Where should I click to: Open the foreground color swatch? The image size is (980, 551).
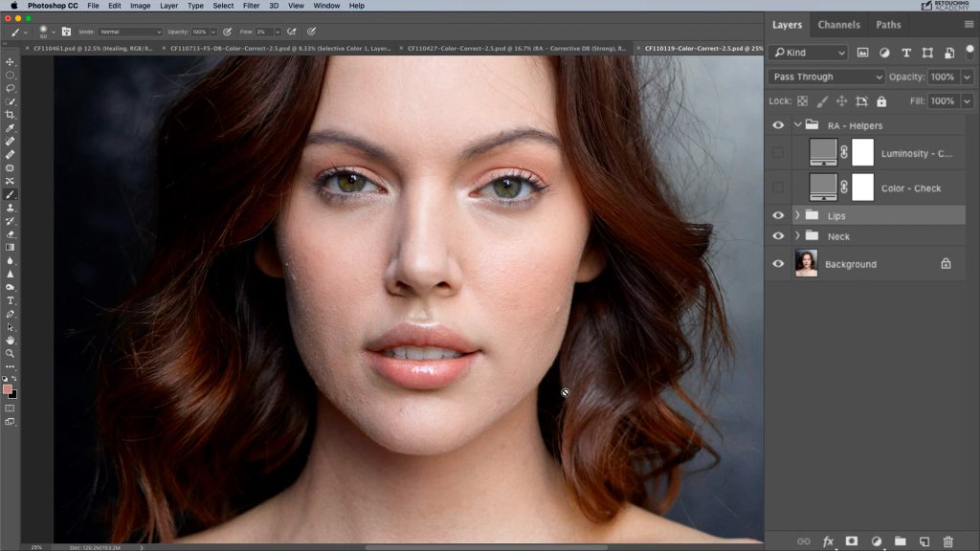coord(8,390)
